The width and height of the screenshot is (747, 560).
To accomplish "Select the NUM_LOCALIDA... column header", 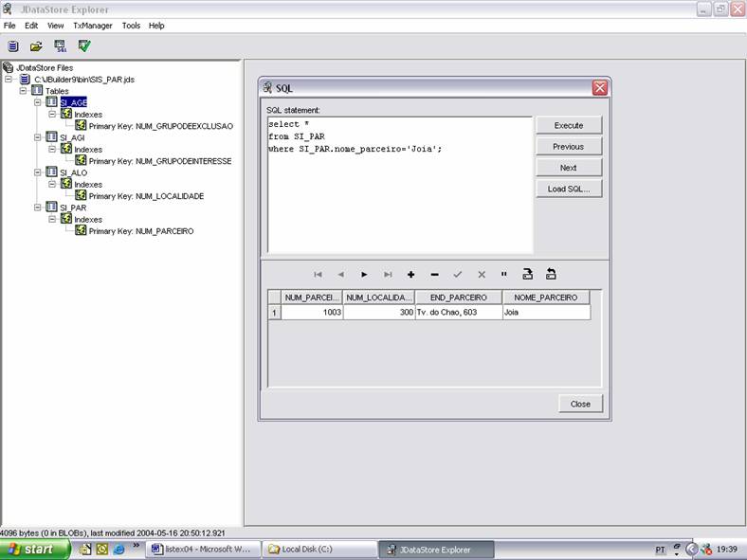I will [x=379, y=298].
